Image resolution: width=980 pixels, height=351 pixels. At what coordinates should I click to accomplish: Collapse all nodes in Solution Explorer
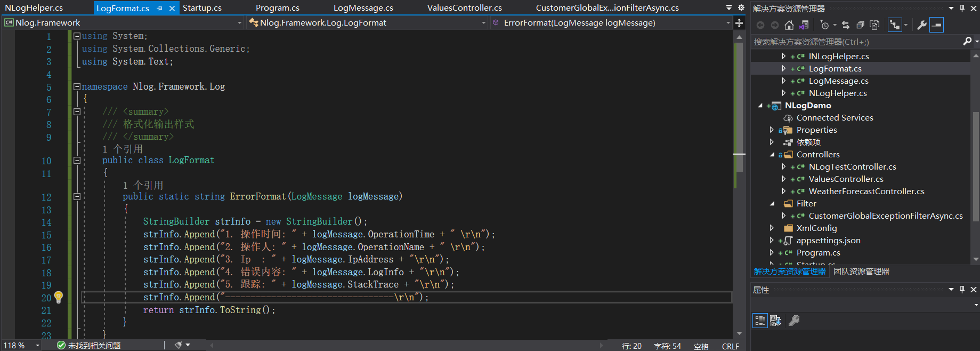click(x=860, y=25)
